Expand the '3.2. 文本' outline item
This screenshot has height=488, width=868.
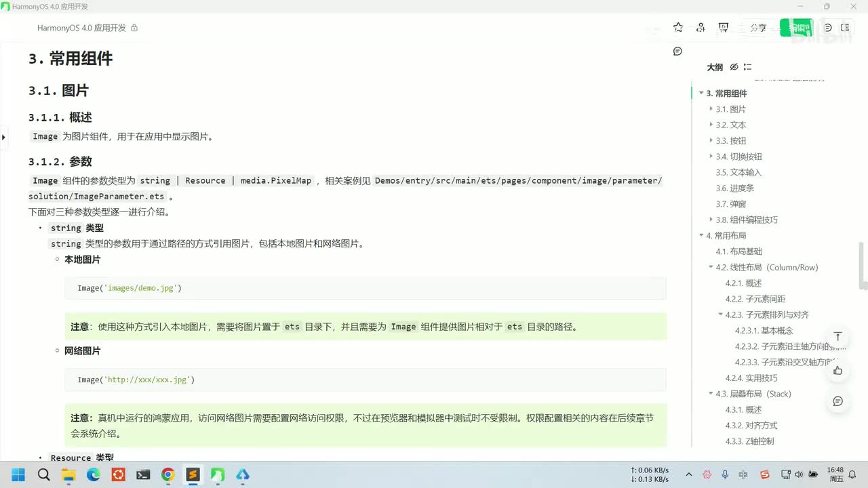tap(711, 125)
